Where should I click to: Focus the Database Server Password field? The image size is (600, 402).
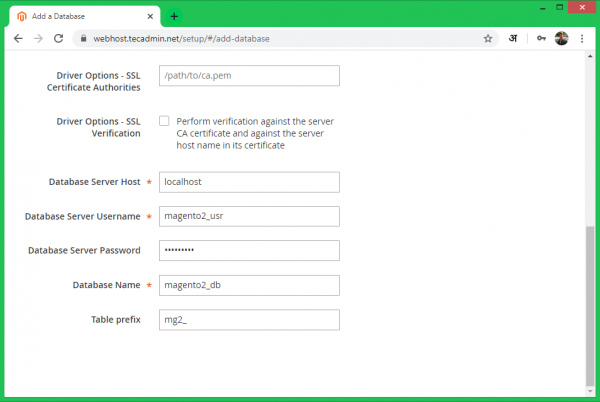tap(248, 250)
